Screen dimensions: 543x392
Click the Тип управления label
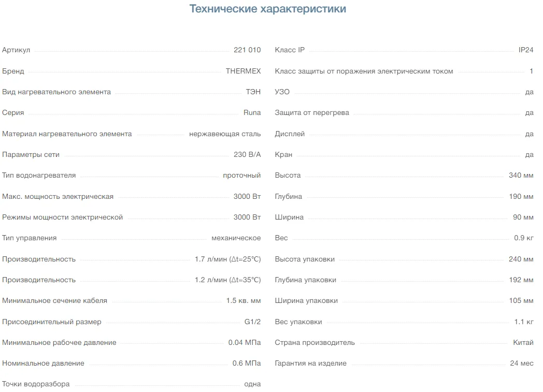pos(30,238)
